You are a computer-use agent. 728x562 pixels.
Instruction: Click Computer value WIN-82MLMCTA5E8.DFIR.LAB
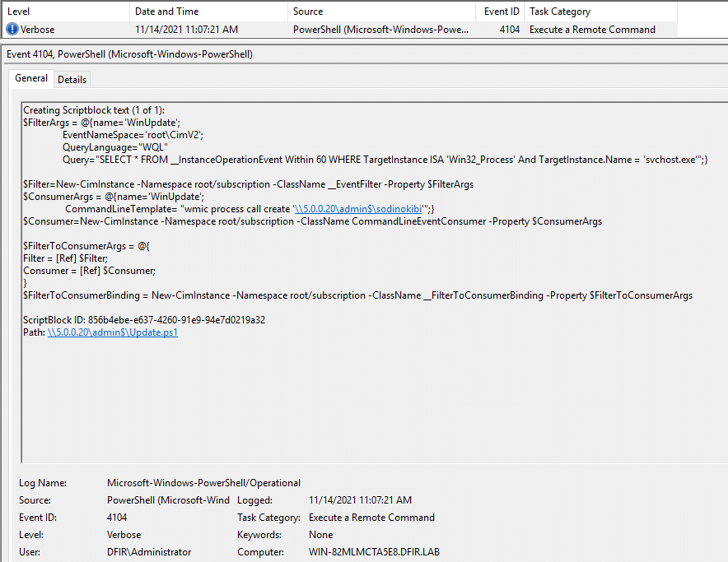click(x=374, y=552)
